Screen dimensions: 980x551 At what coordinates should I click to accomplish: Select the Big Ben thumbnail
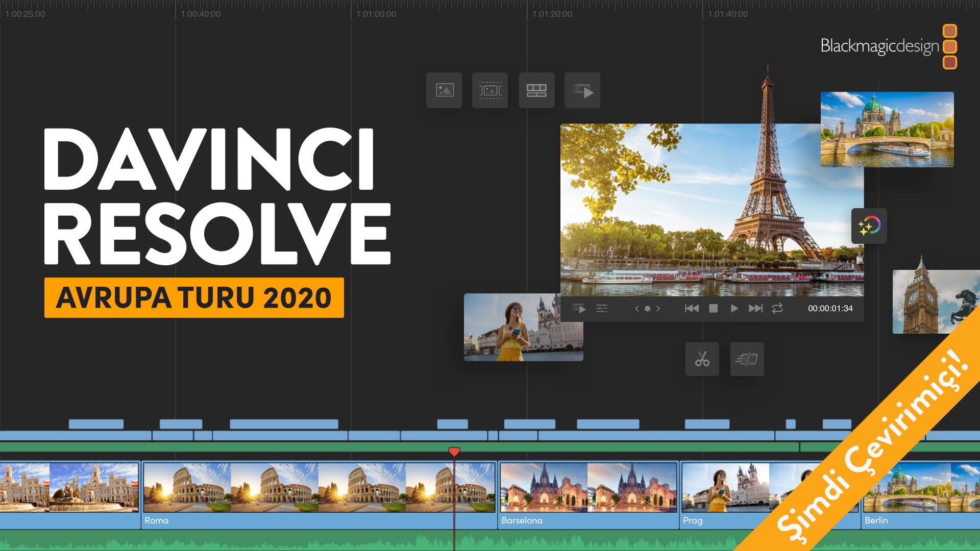pyautogui.click(x=936, y=301)
